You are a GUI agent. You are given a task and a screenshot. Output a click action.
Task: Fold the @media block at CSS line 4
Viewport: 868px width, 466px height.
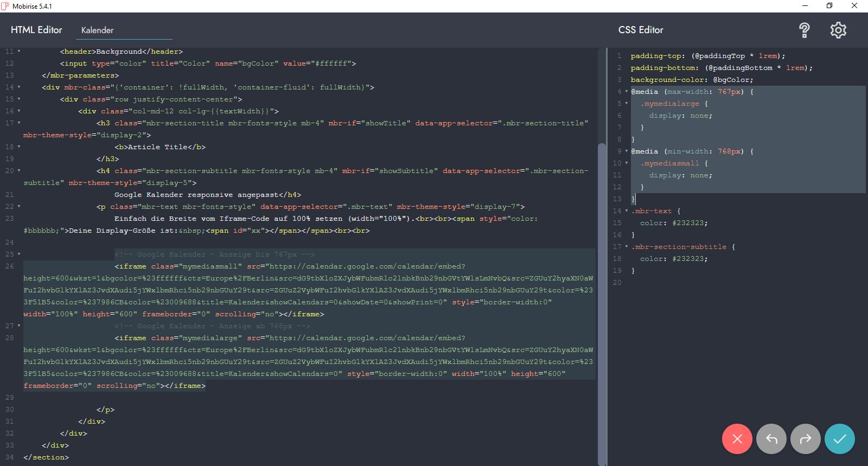(627, 92)
